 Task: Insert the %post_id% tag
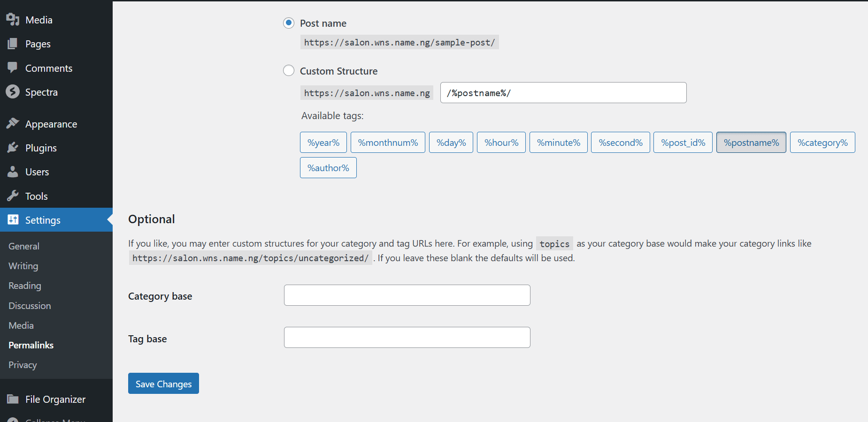click(683, 142)
